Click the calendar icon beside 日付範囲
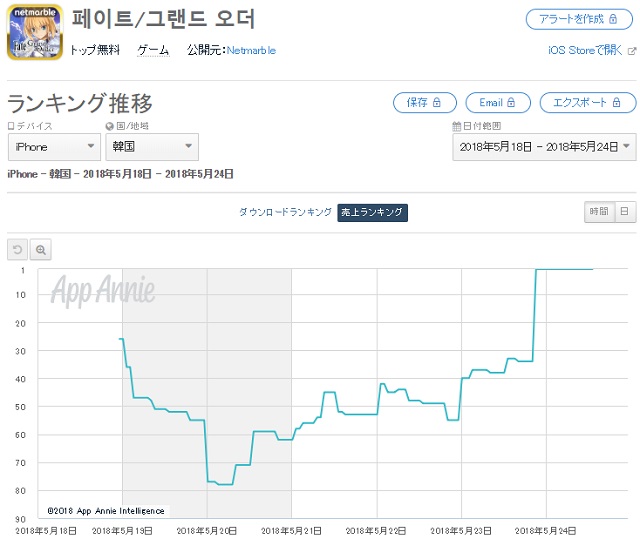 (457, 126)
